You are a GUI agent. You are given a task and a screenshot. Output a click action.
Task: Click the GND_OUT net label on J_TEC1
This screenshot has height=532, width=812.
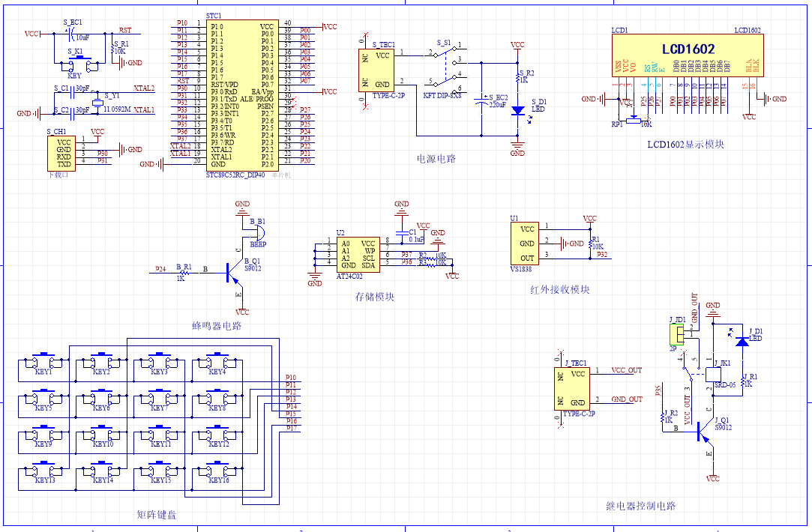[x=627, y=399]
